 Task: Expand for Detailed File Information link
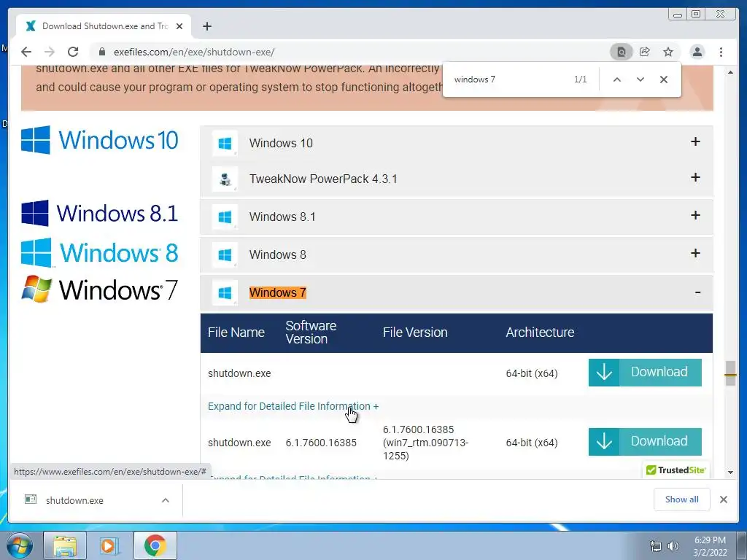(293, 406)
